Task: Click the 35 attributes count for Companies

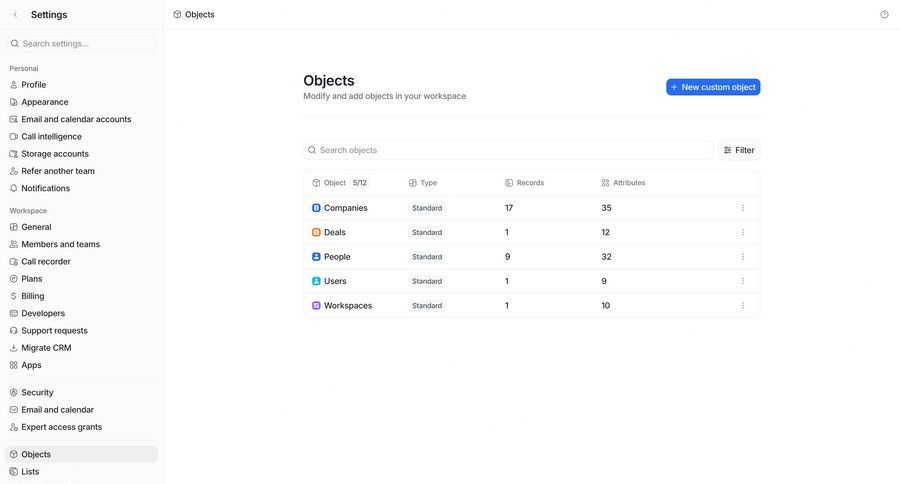Action: click(606, 208)
